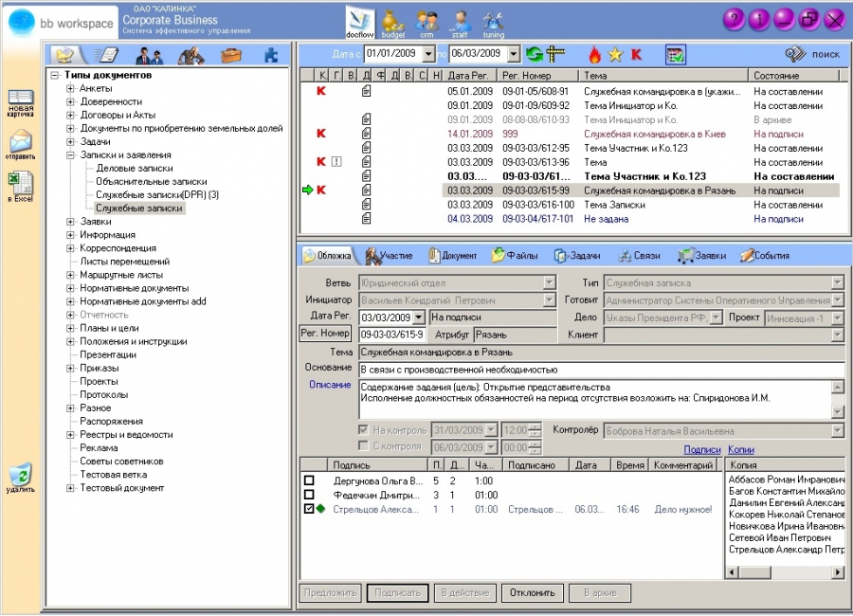
Task: Click the highlighted checklist view icon in toolbar
Action: 675,54
